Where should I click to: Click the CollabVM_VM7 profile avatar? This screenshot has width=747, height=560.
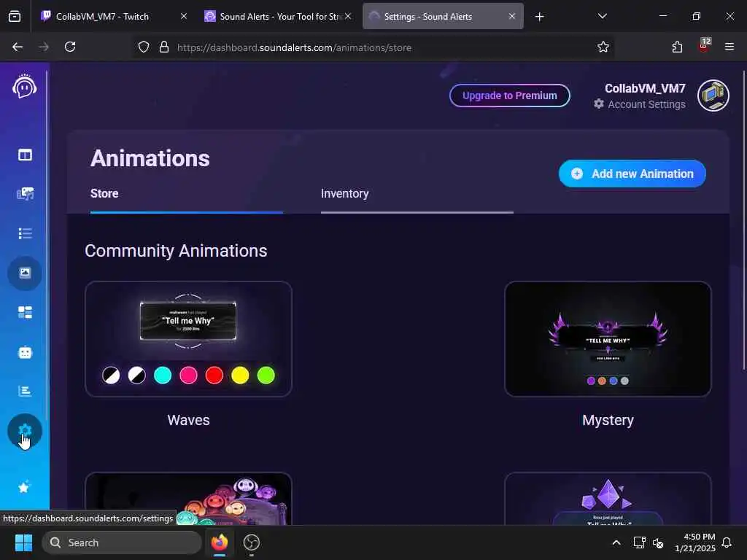[x=713, y=96]
